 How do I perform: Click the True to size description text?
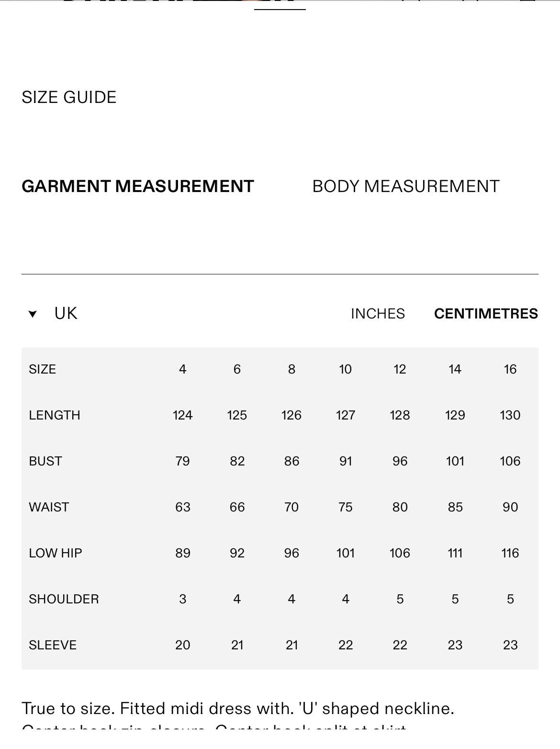pyautogui.click(x=238, y=709)
